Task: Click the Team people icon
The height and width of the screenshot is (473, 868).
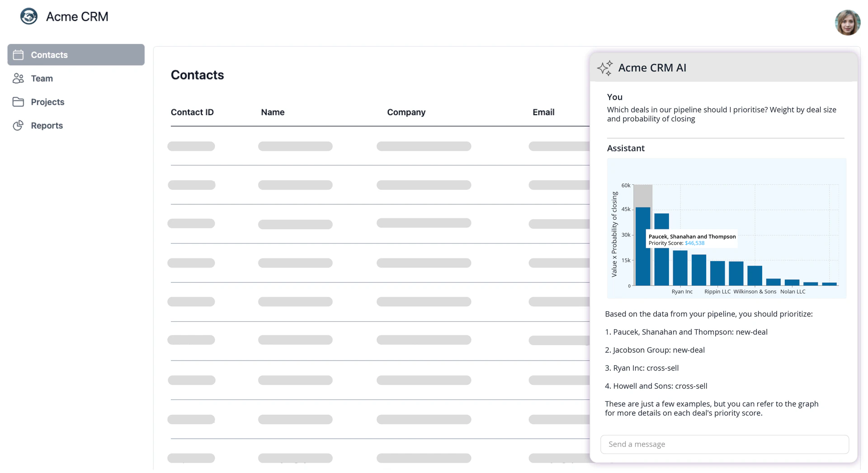Action: pyautogui.click(x=18, y=78)
